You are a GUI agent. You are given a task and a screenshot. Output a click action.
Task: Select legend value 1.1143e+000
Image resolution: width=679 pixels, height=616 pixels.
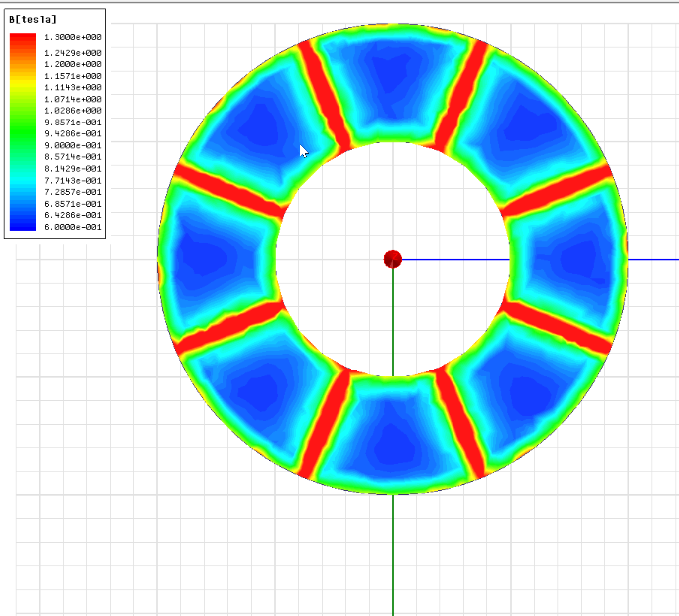click(73, 87)
